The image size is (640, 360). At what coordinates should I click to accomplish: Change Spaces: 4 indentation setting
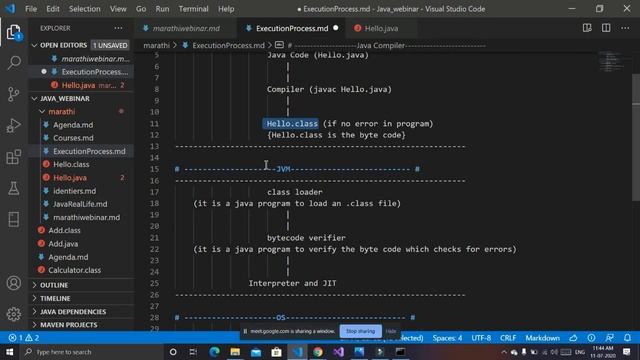tap(447, 338)
